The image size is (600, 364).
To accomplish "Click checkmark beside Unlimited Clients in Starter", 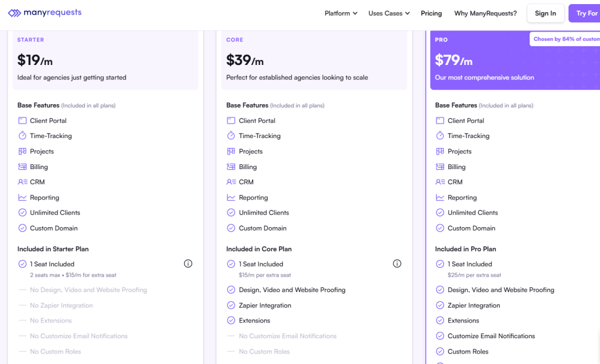I will point(22,212).
